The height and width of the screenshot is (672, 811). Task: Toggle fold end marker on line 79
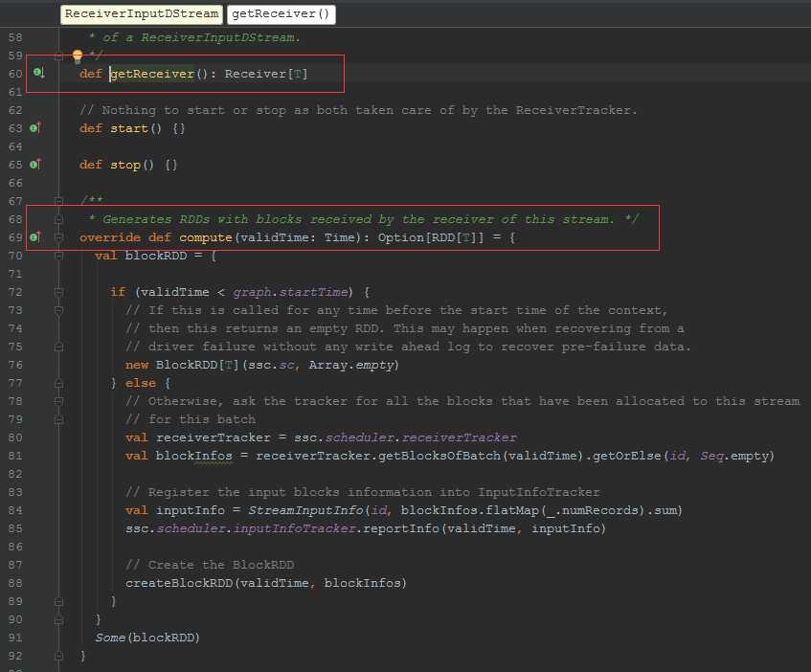click(x=58, y=419)
